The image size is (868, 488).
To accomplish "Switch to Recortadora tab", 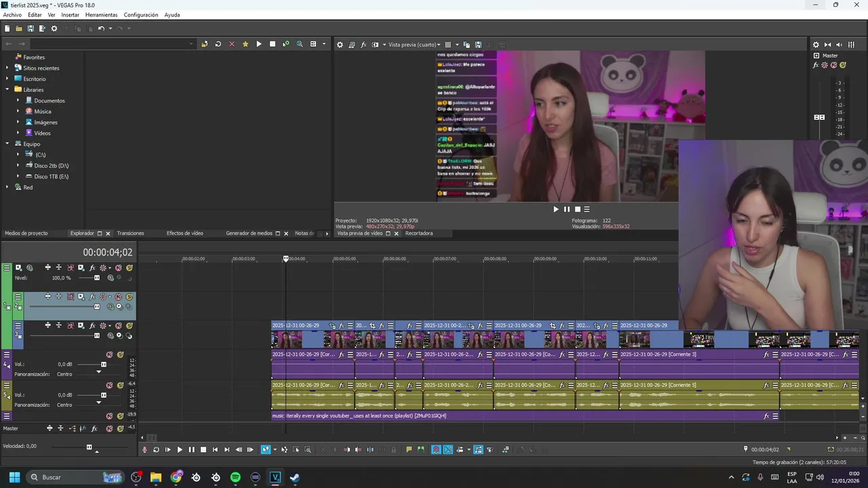I will click(419, 233).
